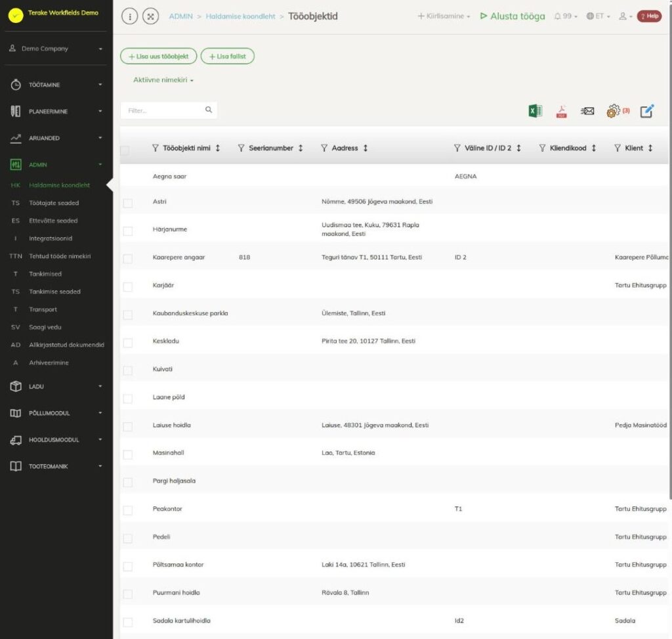The image size is (672, 639).
Task: Open notifications bell showing 99
Action: (565, 16)
